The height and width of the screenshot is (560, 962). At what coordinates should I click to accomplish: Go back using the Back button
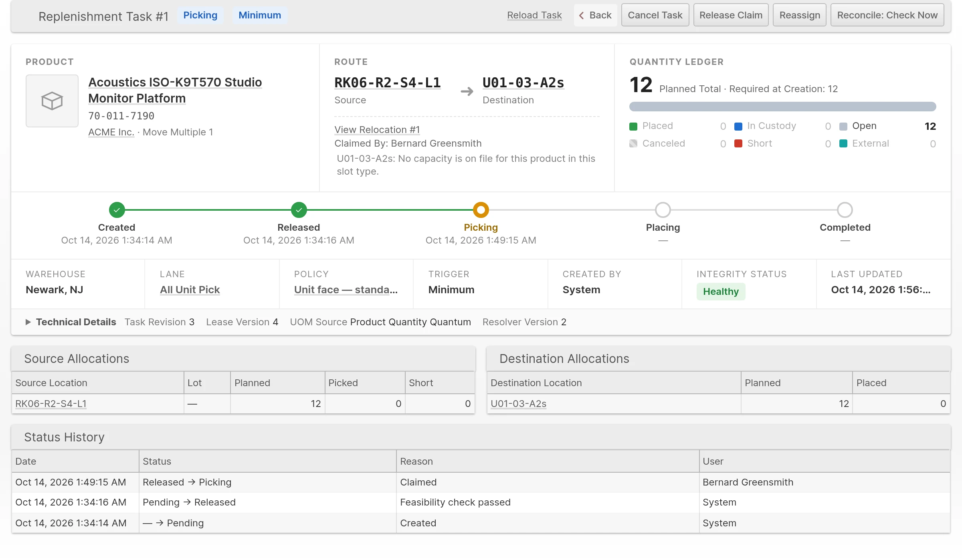coord(595,15)
